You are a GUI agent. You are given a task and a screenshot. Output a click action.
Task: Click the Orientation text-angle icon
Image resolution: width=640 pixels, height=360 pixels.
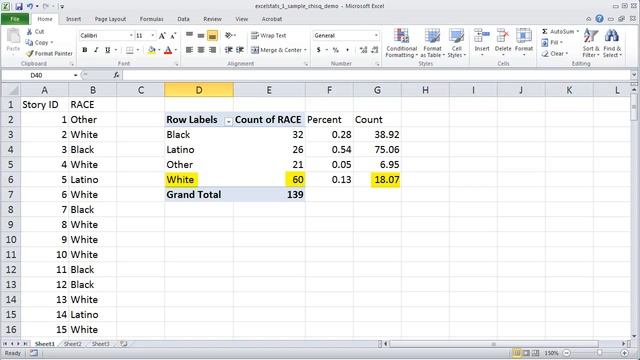(x=229, y=36)
